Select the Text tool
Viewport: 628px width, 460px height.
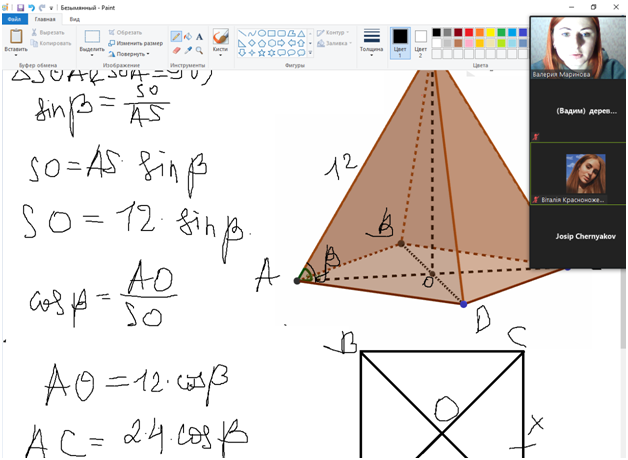pyautogui.click(x=199, y=37)
